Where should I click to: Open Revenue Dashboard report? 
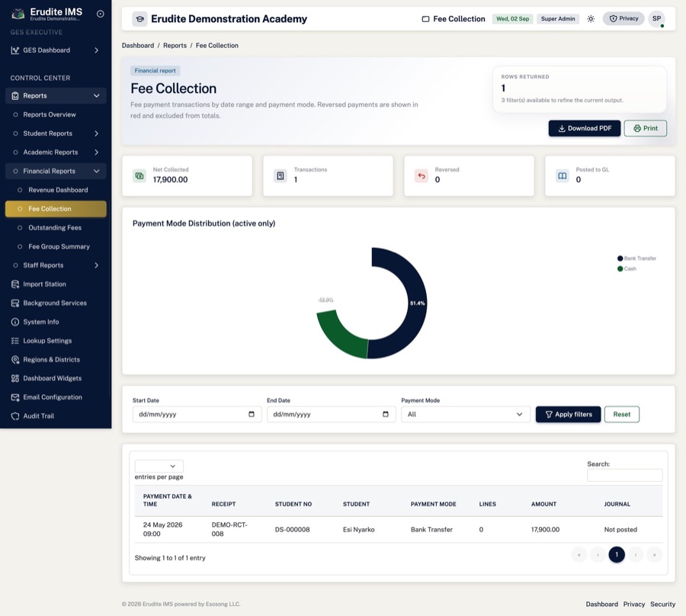click(58, 190)
